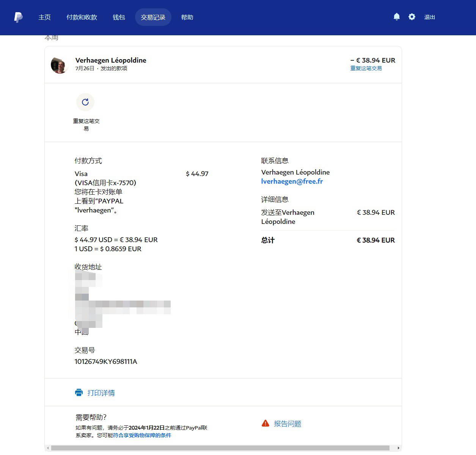
Task: Open the 付款和收款 menu
Action: (82, 17)
